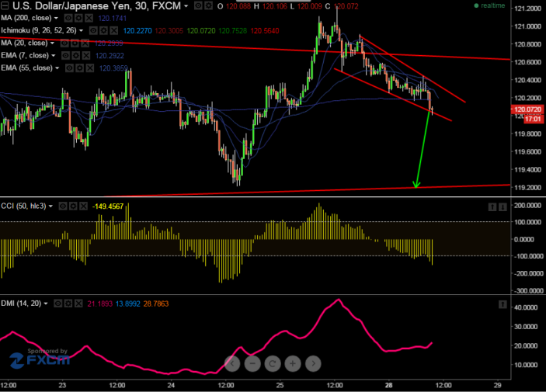Click the DMI value 28.7863
This screenshot has width=546, height=392.
156,304
